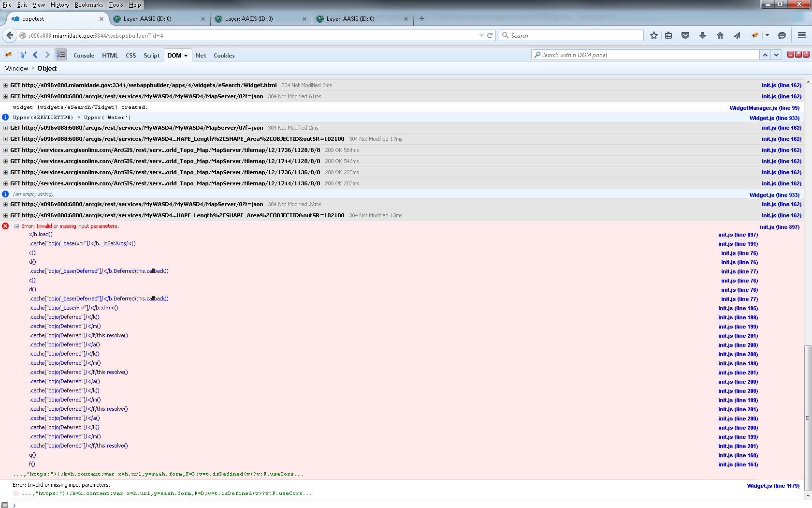The width and height of the screenshot is (812, 508).
Task: Expand the tilemap/12/1736/1128 request
Action: [x=5, y=150]
